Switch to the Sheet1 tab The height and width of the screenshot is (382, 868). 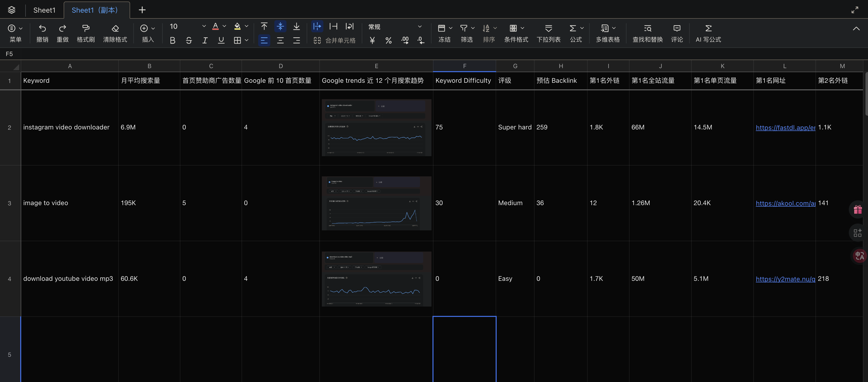(x=44, y=10)
